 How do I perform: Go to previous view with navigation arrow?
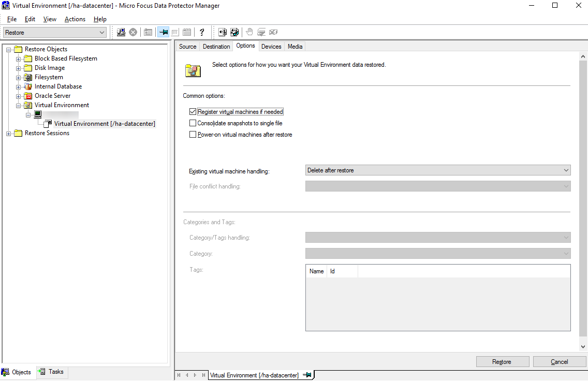pos(187,375)
